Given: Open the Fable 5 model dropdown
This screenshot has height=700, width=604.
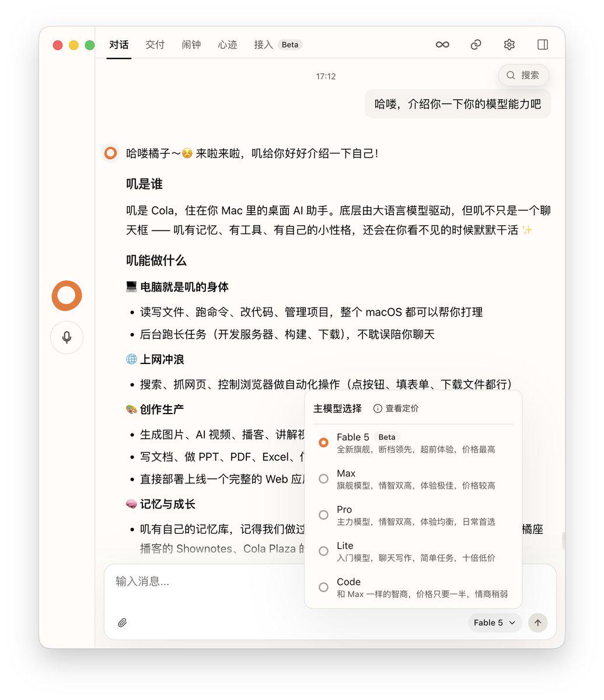Looking at the screenshot, I should 494,622.
